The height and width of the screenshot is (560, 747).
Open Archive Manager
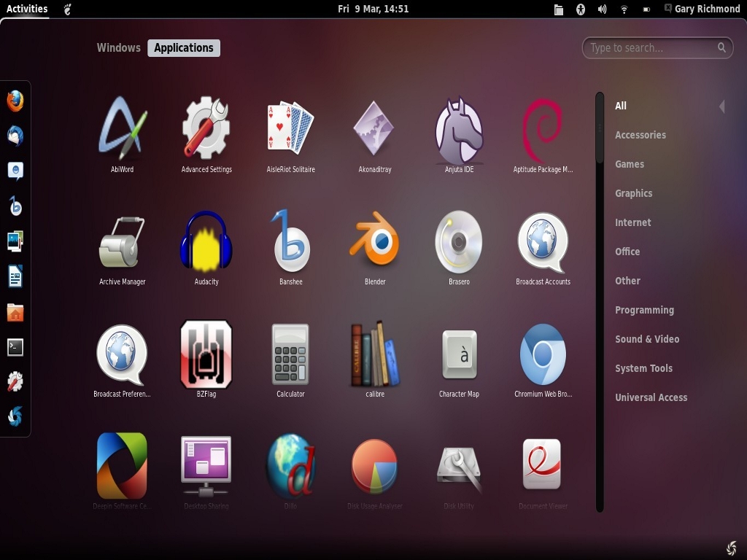[122, 248]
